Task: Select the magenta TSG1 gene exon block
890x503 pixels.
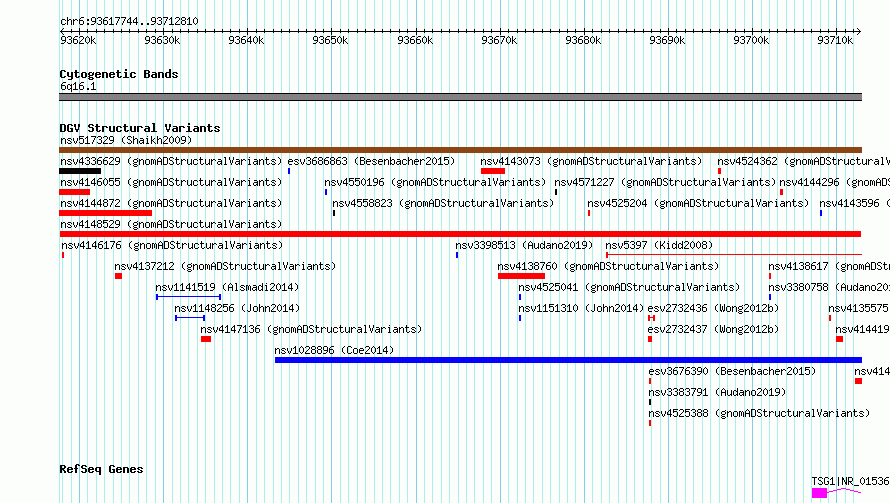Action: click(819, 493)
